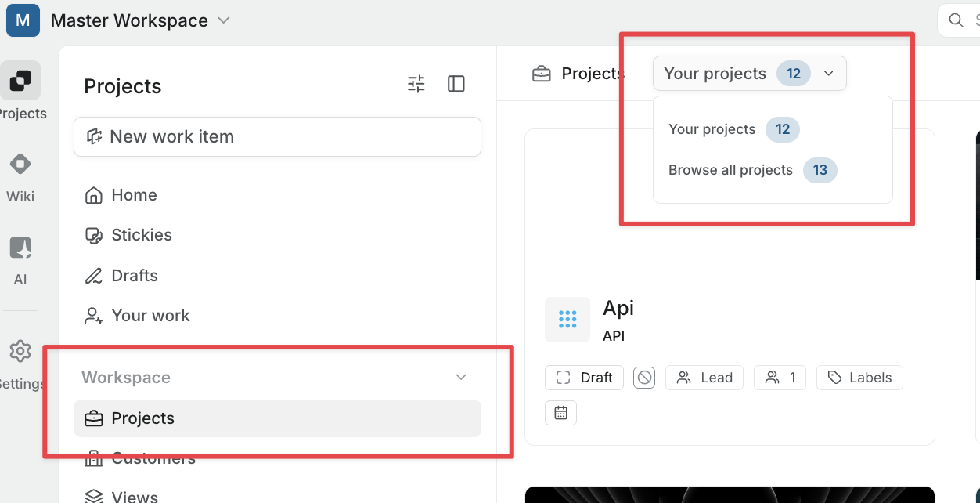Click the calendar date icon on Api card
This screenshot has height=503, width=980.
coord(560,413)
